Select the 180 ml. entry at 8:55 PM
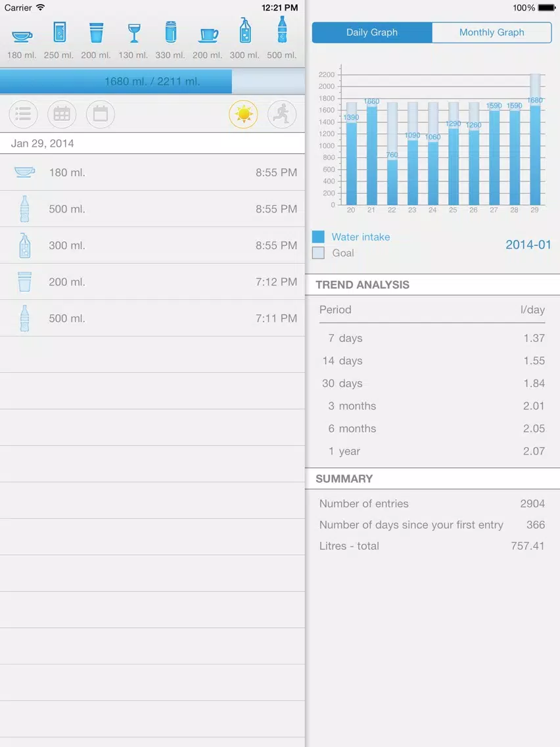This screenshot has height=747, width=560. [x=152, y=172]
